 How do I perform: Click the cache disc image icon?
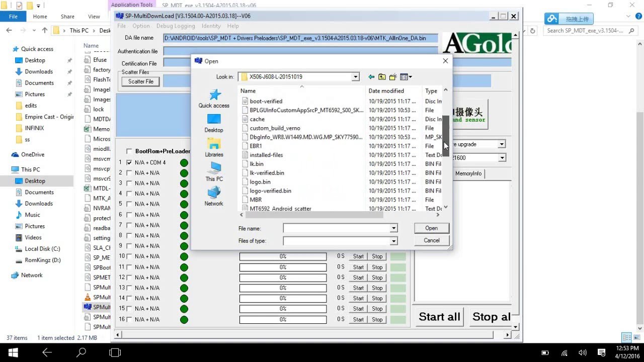point(245,119)
